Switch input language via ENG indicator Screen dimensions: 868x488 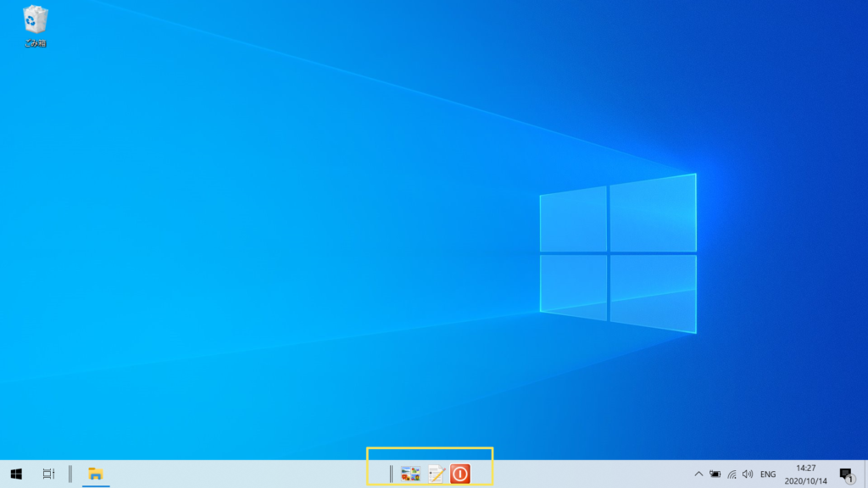pyautogui.click(x=768, y=474)
